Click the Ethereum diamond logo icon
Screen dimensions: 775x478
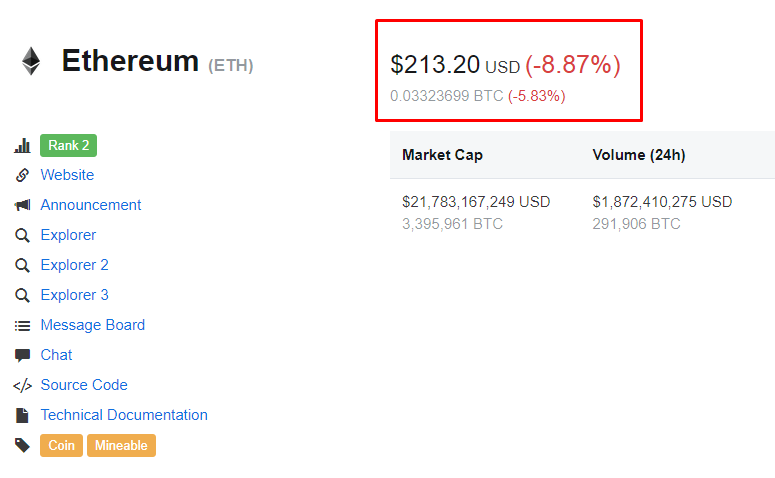(x=31, y=61)
